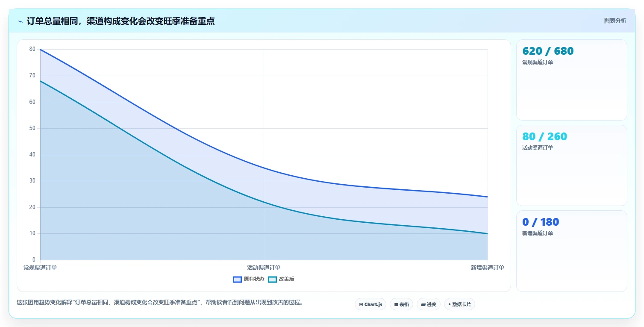This screenshot has height=327, width=644.
Task: Open the 80 / 260 活动渠道订单 card
Action: click(x=572, y=165)
